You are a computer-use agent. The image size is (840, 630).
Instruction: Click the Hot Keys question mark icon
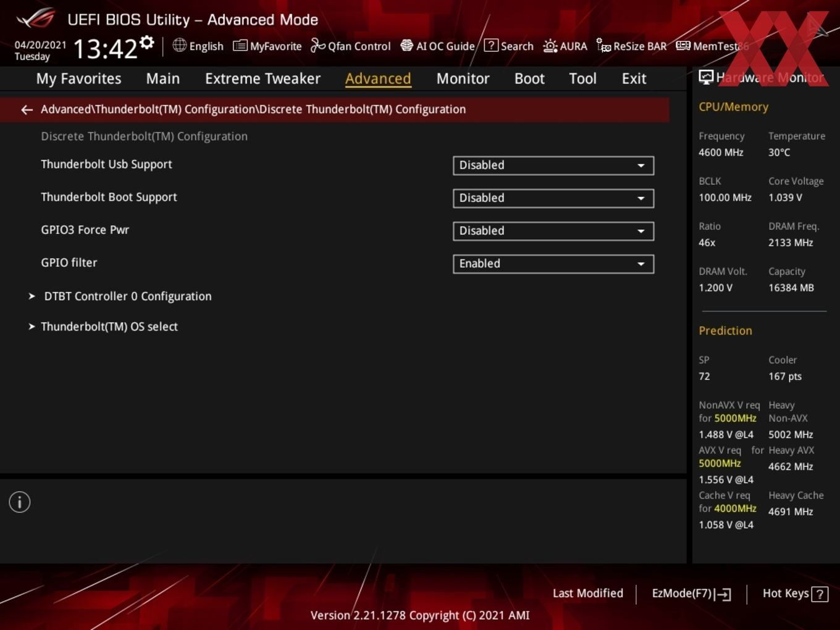click(x=820, y=594)
